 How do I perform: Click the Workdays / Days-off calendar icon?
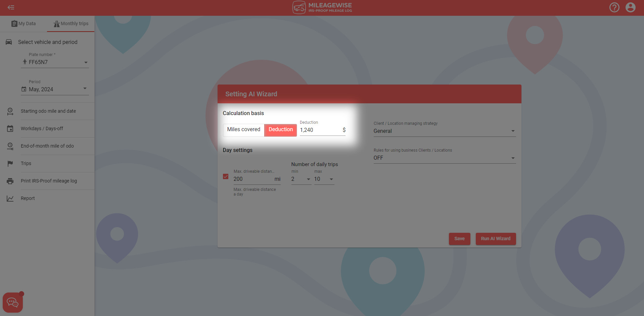click(x=10, y=128)
